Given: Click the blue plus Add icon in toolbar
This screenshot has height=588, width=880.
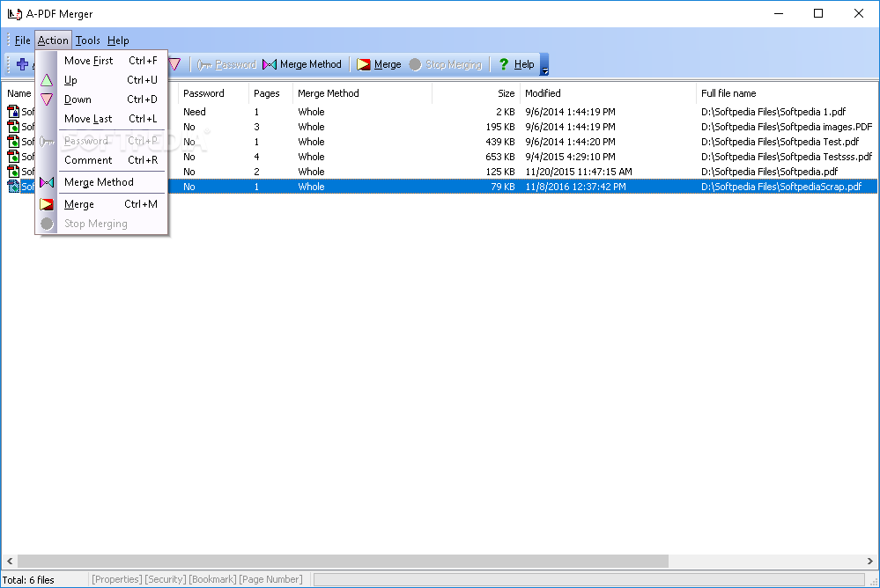Looking at the screenshot, I should (22, 64).
